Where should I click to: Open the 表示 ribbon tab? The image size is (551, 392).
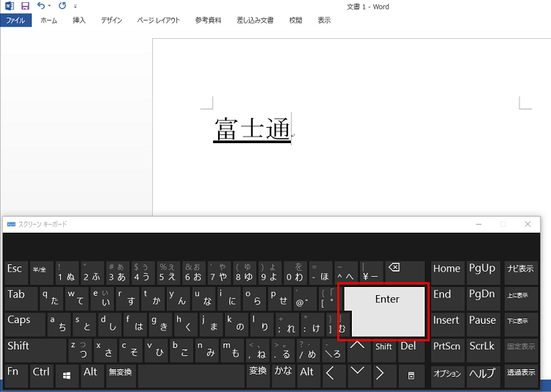[324, 21]
